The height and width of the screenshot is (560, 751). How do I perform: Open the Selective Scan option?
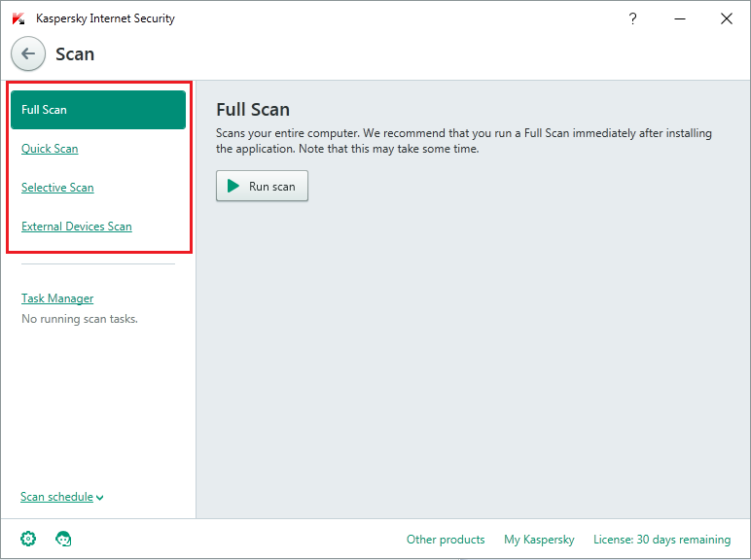pos(57,188)
